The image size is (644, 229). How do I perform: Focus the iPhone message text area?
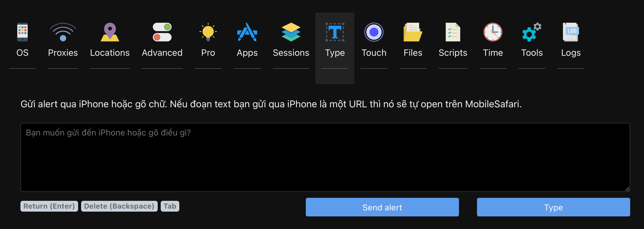click(325, 157)
